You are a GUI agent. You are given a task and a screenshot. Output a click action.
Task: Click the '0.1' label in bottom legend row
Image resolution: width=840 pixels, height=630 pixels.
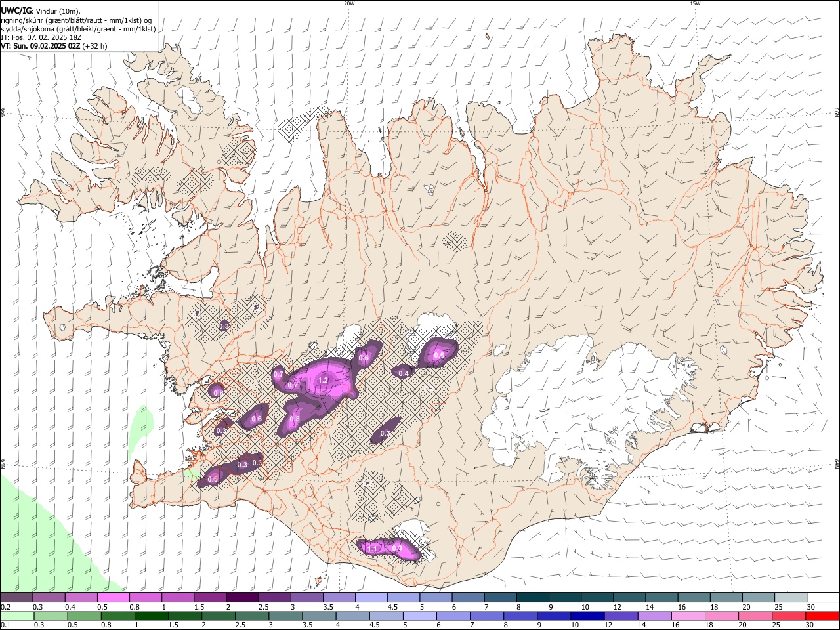pos(5,625)
